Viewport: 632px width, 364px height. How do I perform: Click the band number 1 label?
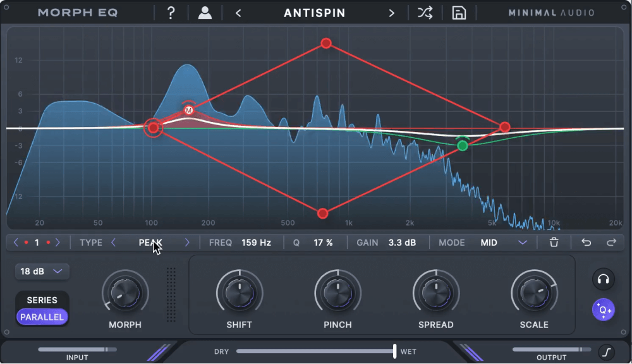coord(37,243)
